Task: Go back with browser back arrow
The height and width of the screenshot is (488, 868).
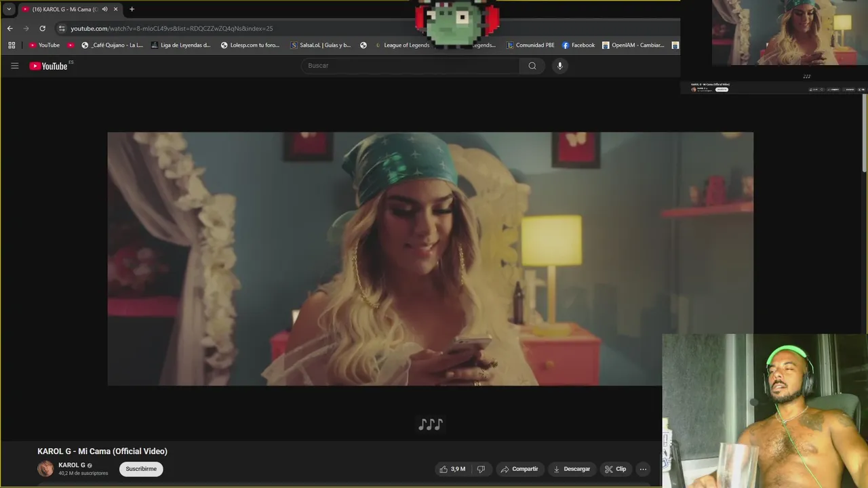Action: point(9,28)
